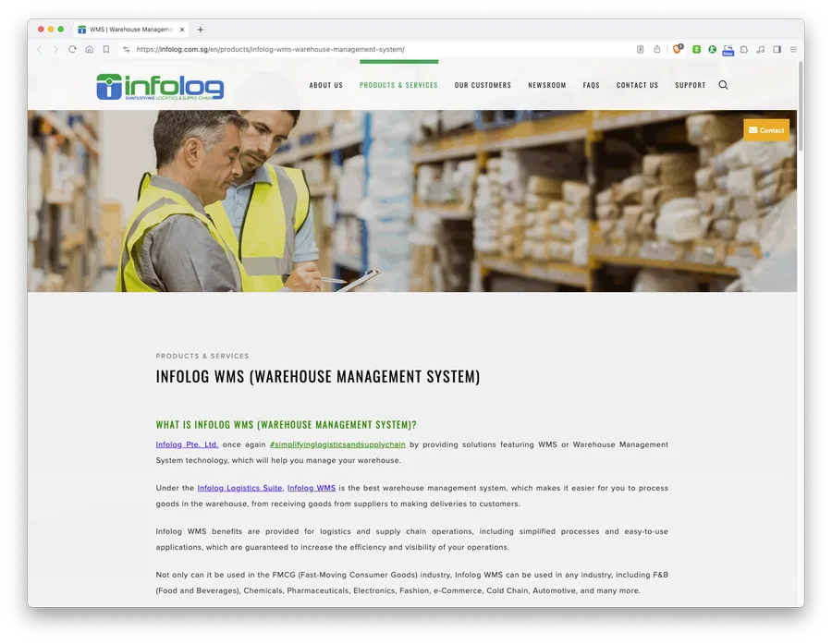
Task: Close the WMS Warehouse Management tab
Action: (x=182, y=30)
